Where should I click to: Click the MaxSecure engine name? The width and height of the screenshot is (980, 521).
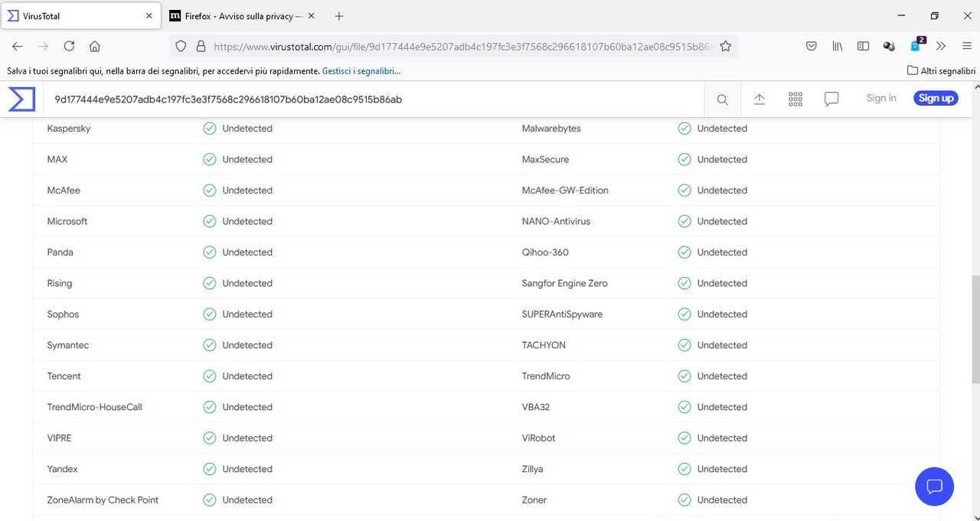[545, 160]
